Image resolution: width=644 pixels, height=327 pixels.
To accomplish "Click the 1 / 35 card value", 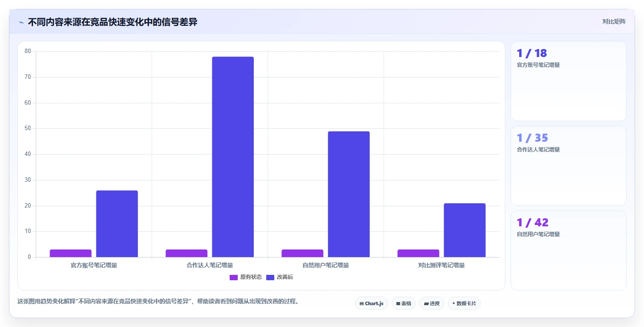I will click(533, 138).
